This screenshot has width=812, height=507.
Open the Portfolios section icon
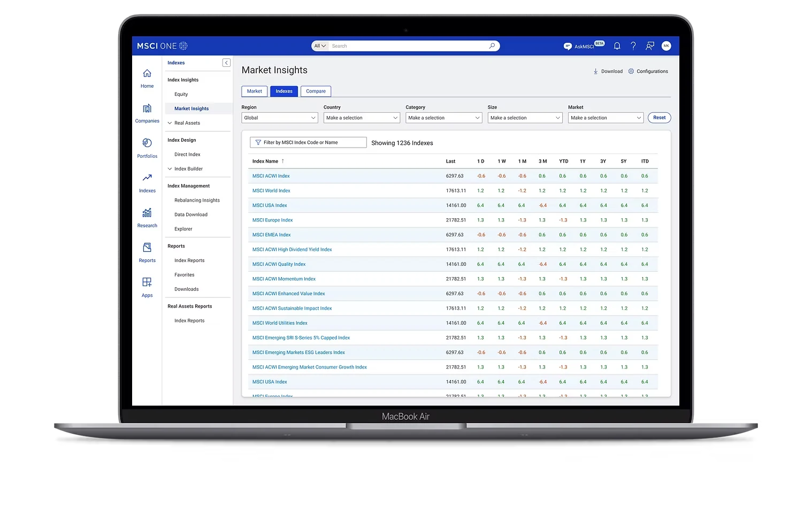click(x=147, y=143)
